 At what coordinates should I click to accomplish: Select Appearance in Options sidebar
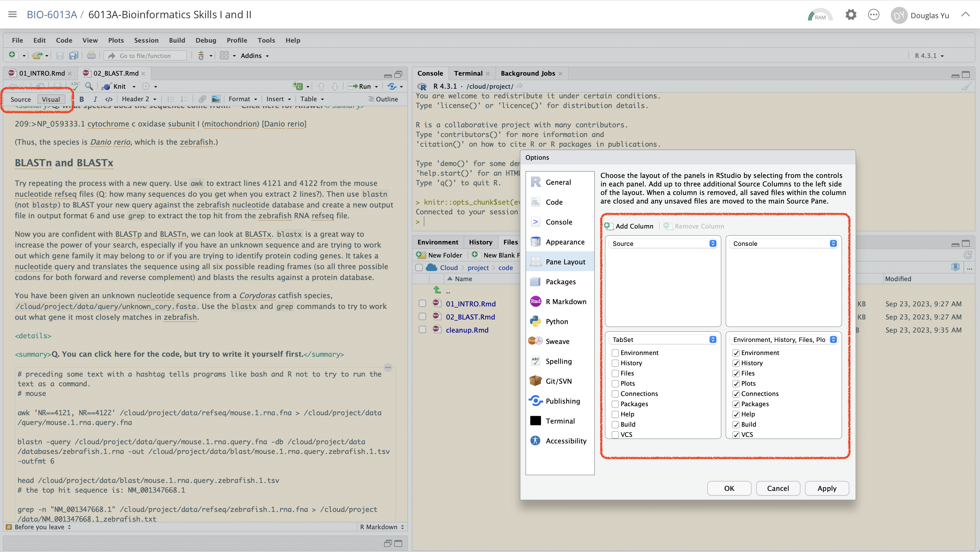click(560, 242)
